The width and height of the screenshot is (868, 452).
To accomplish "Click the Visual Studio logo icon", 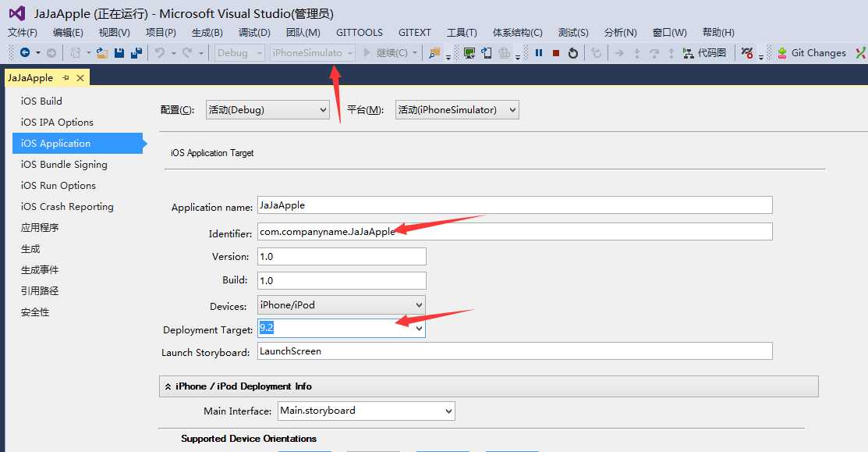I will [16, 13].
